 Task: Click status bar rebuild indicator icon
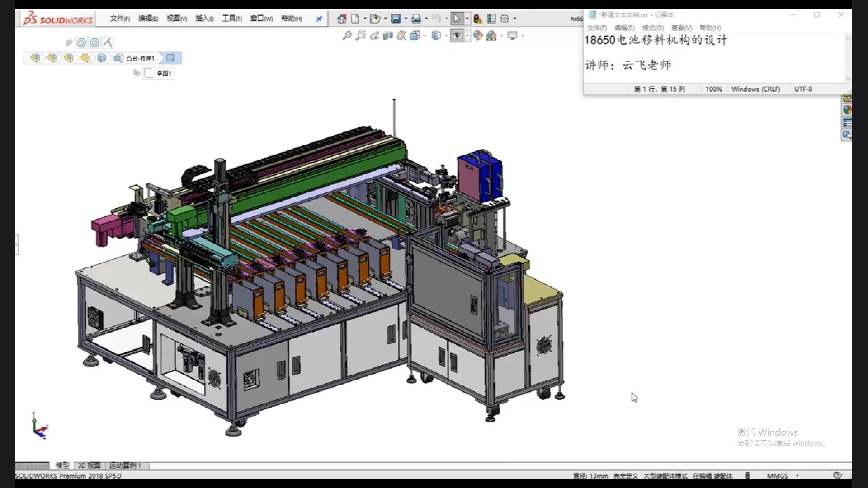pos(748,475)
